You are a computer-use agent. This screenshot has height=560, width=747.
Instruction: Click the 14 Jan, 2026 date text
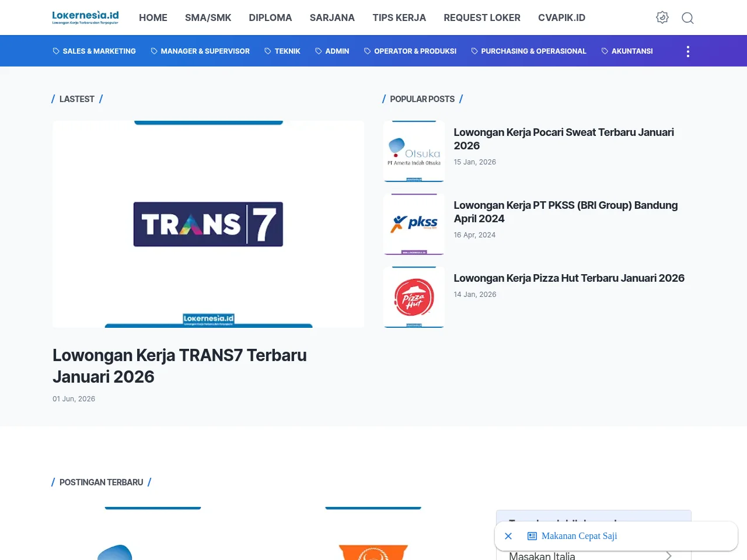(x=475, y=295)
